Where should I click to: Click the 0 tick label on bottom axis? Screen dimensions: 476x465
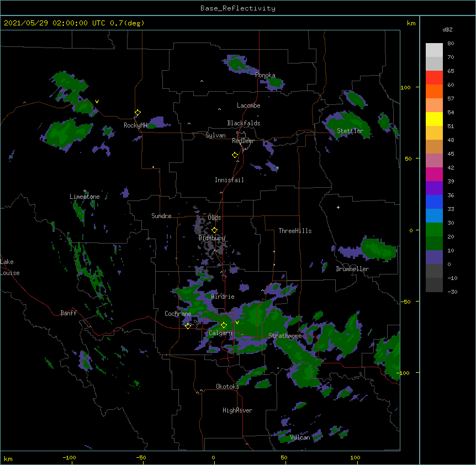coord(213,457)
